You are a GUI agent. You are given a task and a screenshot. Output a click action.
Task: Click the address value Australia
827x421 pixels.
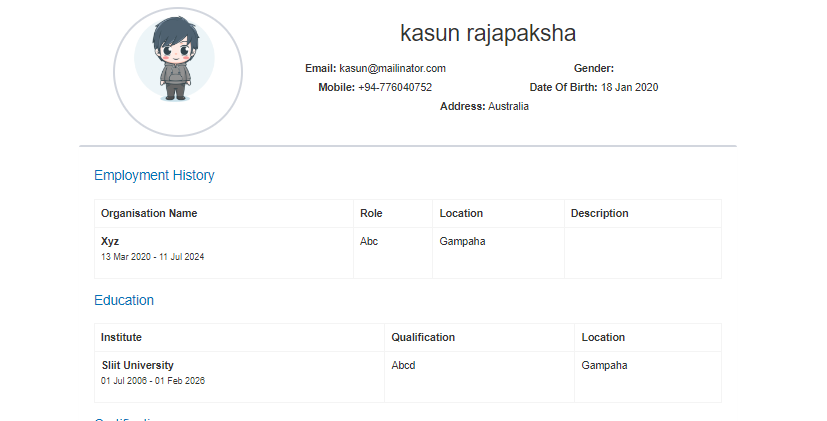(508, 106)
